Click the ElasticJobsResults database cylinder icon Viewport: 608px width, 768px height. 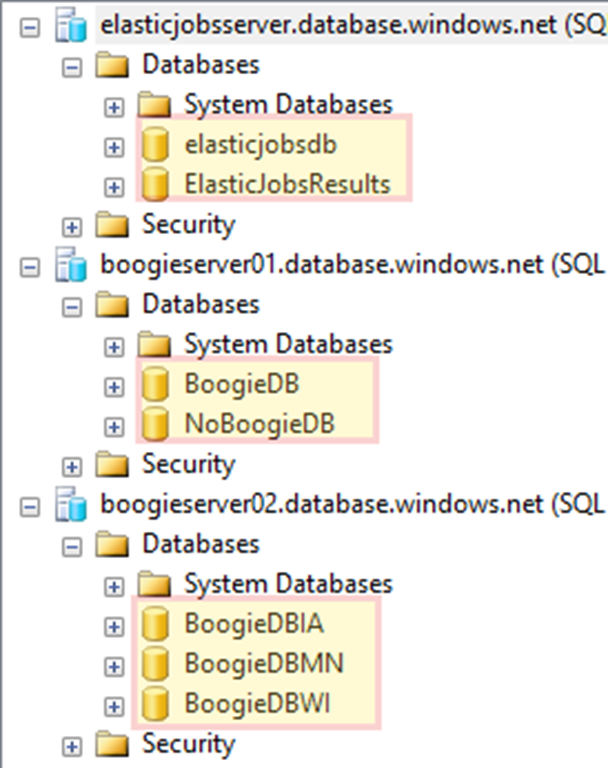(154, 185)
